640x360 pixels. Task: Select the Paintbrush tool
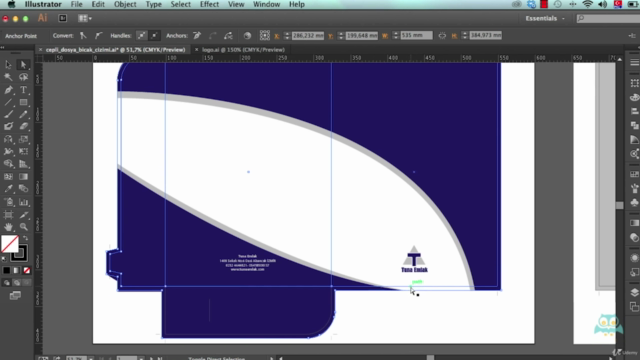click(x=8, y=115)
